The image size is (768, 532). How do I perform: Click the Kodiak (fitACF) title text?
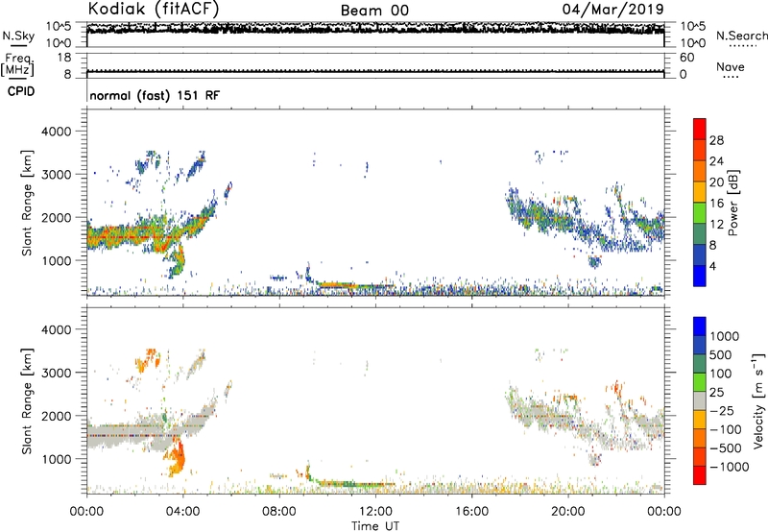click(154, 10)
